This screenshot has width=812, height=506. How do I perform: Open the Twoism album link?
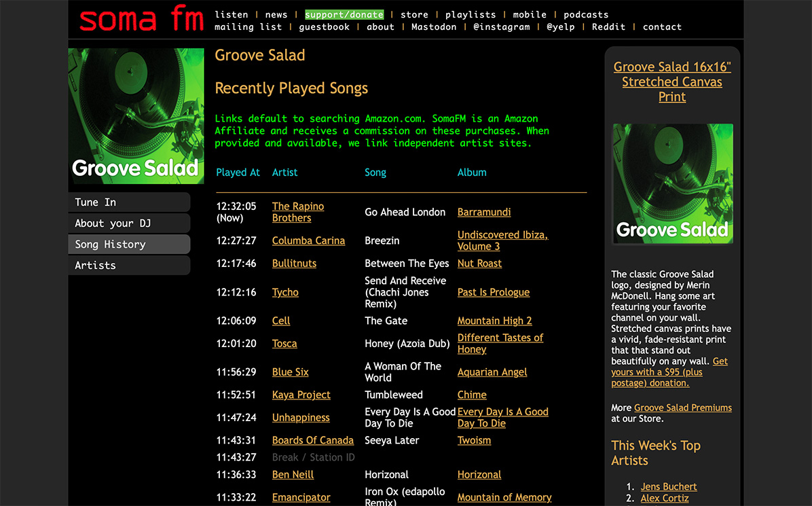click(x=475, y=440)
